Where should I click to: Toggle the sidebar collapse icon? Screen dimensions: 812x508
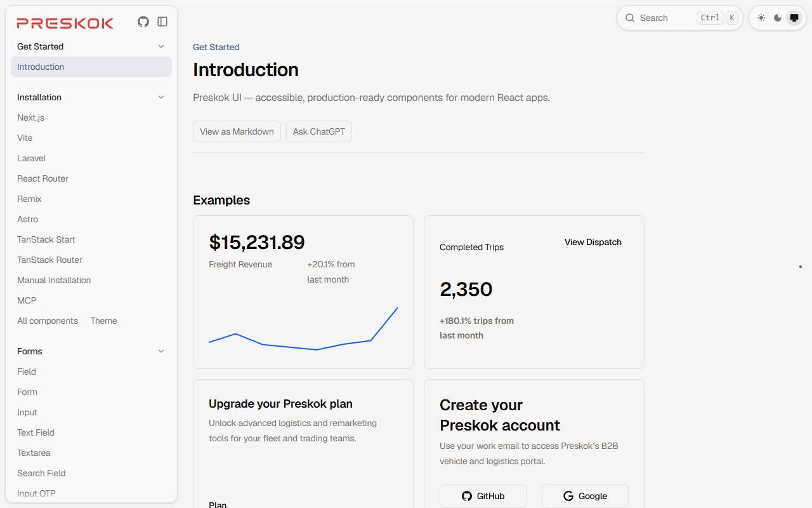coord(162,22)
